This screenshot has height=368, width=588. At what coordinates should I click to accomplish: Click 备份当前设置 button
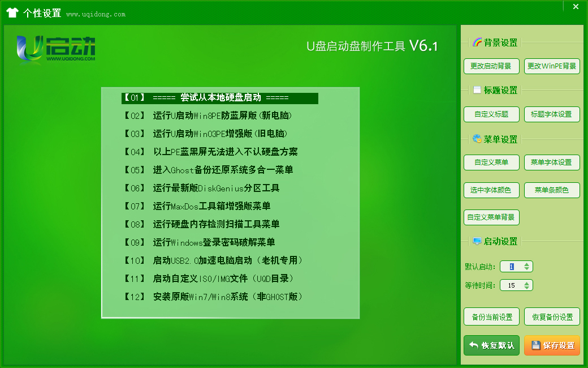pos(491,316)
